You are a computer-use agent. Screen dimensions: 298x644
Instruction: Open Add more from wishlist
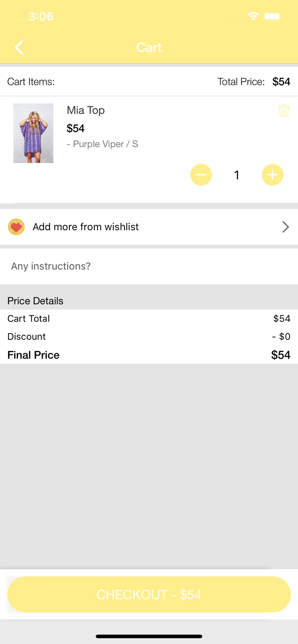click(86, 227)
